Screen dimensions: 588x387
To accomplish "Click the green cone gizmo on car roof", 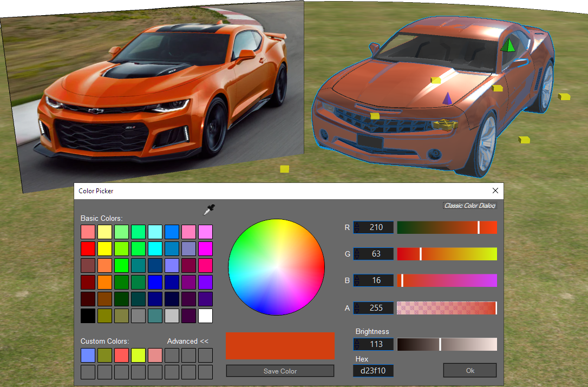I will [x=508, y=45].
